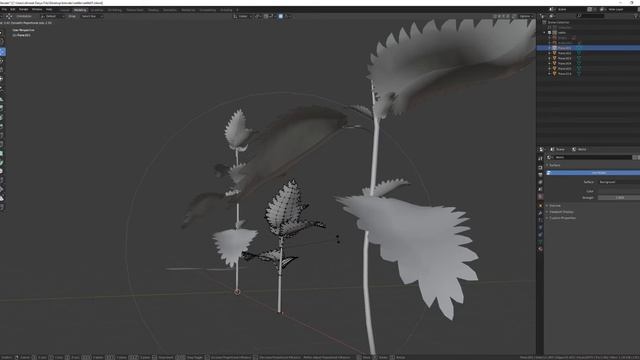Click the 3D cursor at the stem base

click(x=237, y=292)
